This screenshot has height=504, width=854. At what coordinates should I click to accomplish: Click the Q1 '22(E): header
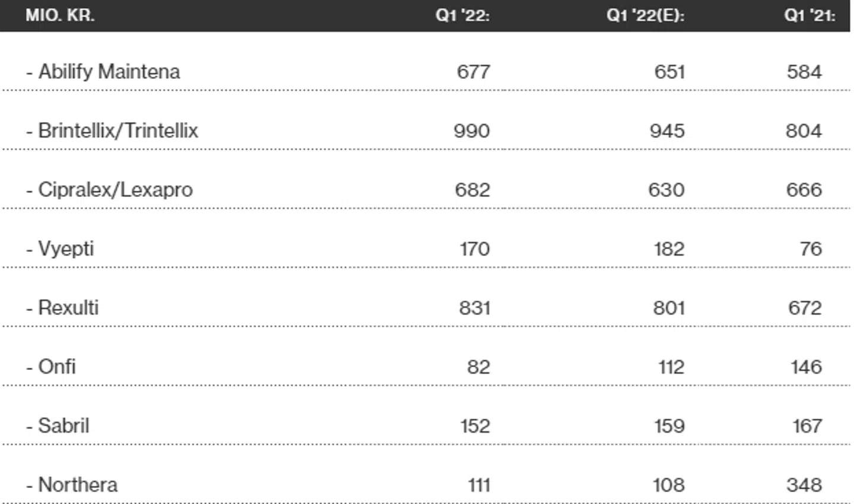[x=645, y=15]
